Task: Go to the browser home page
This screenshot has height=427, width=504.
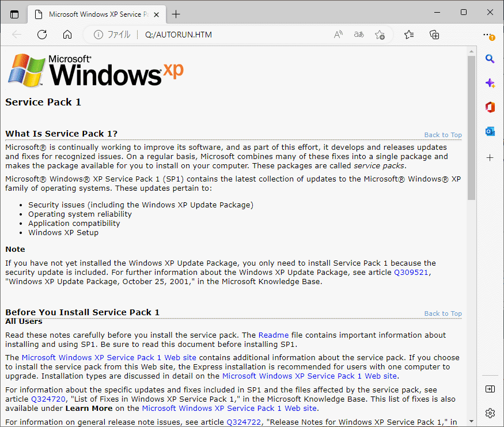Action: coord(67,35)
